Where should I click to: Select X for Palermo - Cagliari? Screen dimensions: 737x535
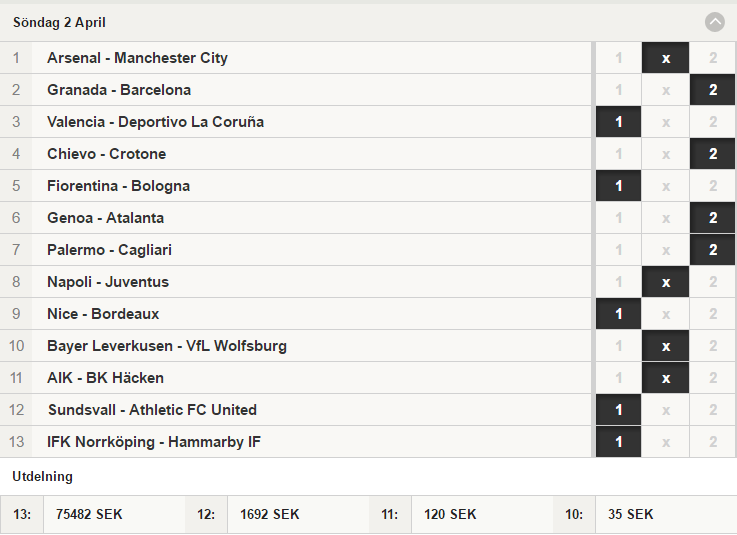[666, 250]
